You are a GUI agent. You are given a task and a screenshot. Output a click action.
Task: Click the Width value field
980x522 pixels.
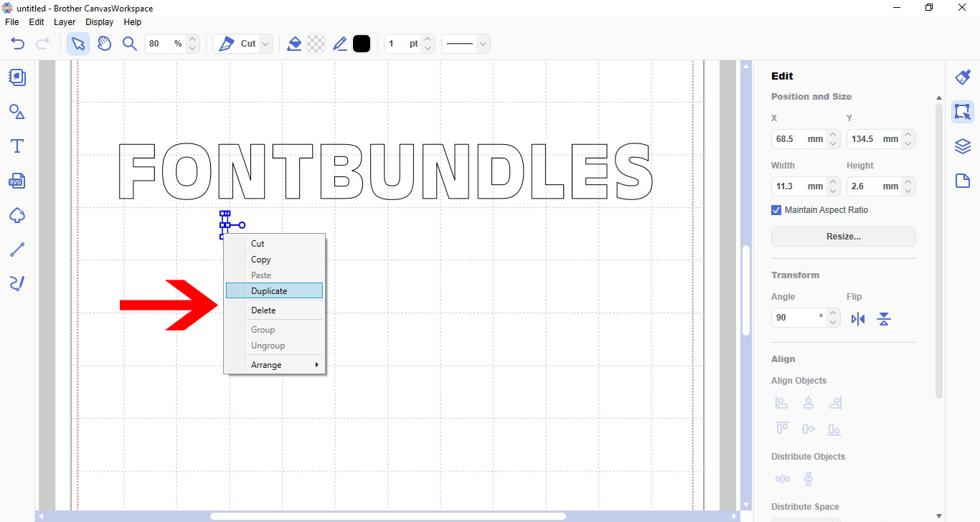point(798,186)
